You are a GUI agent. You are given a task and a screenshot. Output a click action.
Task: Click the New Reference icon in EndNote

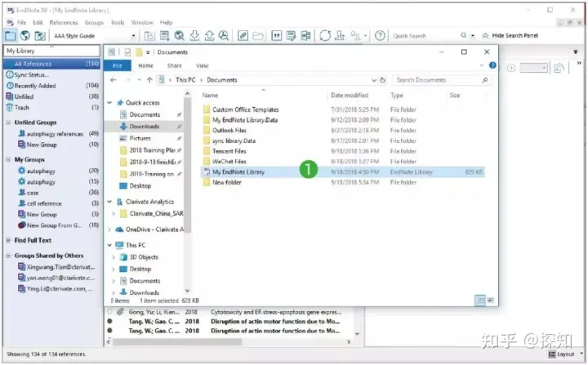pyautogui.click(x=164, y=36)
